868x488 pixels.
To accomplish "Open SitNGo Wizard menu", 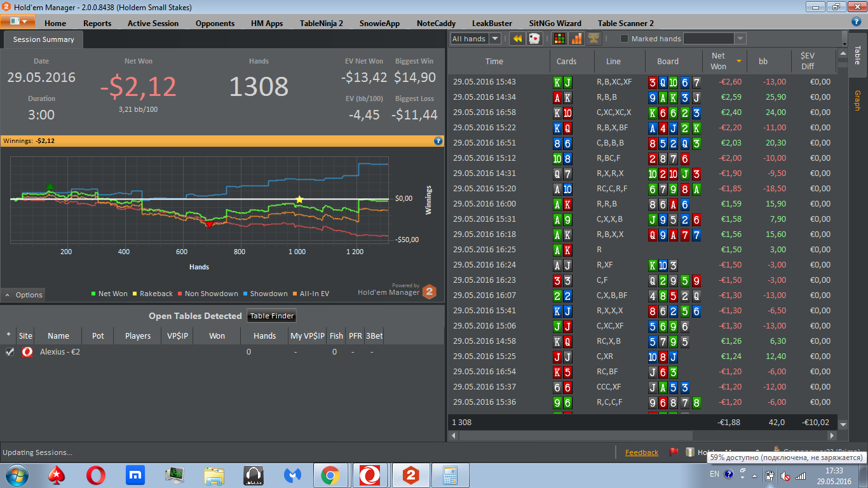I will click(x=555, y=23).
